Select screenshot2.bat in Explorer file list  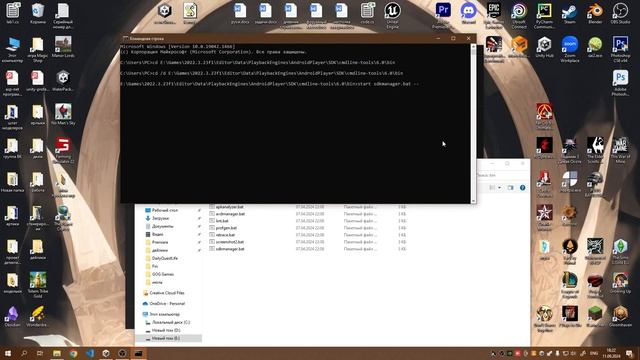click(x=230, y=242)
